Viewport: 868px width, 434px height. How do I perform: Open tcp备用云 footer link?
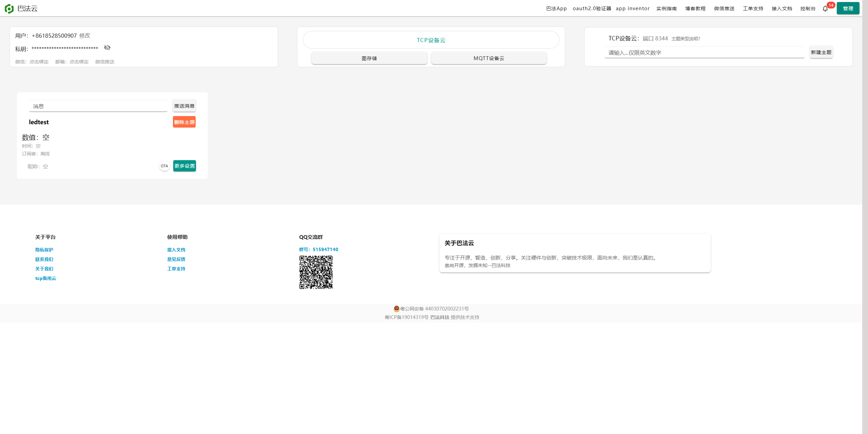click(46, 278)
